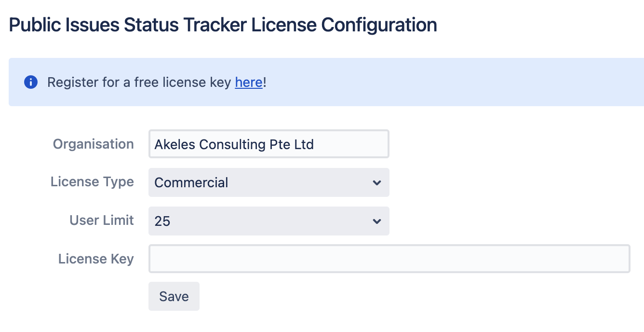This screenshot has width=644, height=332.
Task: Click the blue info icon in the banner
Action: point(30,82)
